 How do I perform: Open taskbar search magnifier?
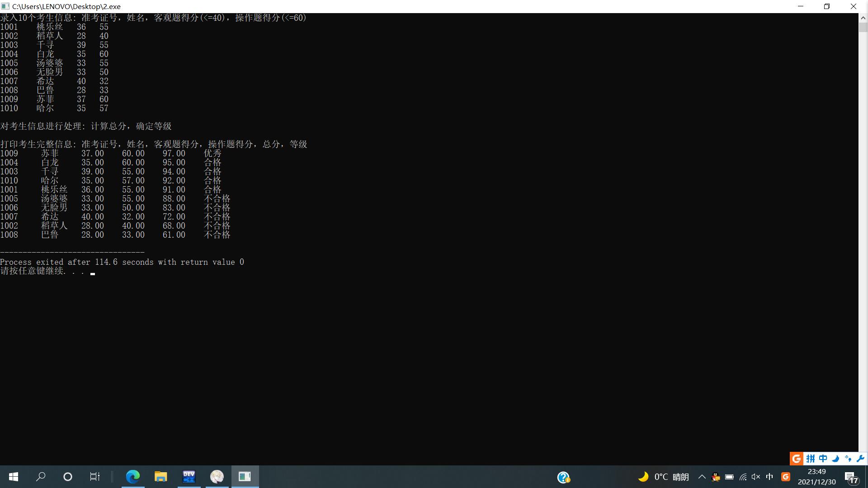point(41,476)
